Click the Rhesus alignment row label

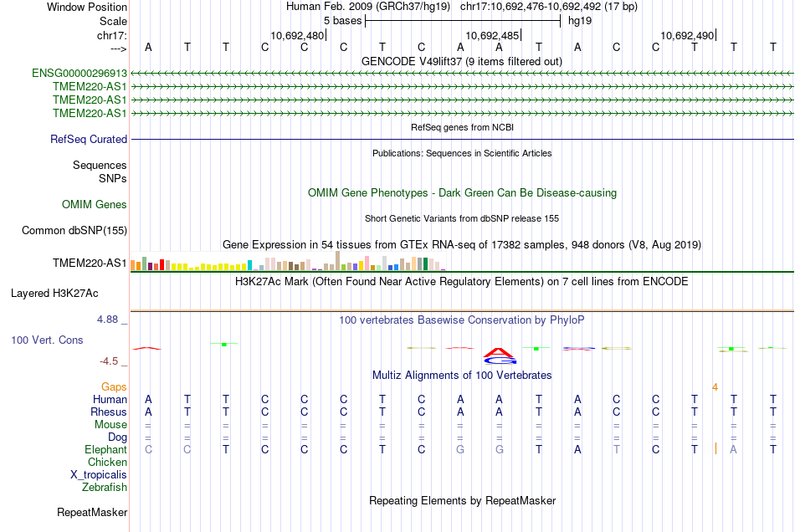109,412
